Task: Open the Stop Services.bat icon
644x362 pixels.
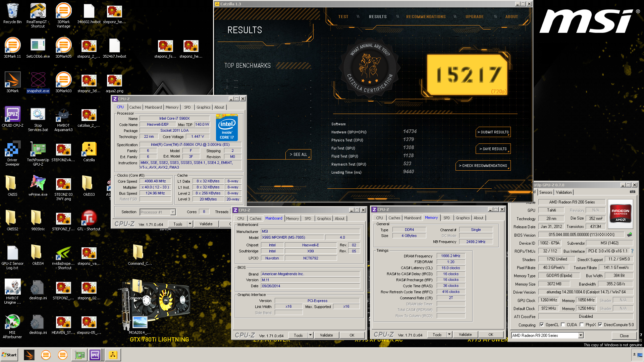Action: 38,120
